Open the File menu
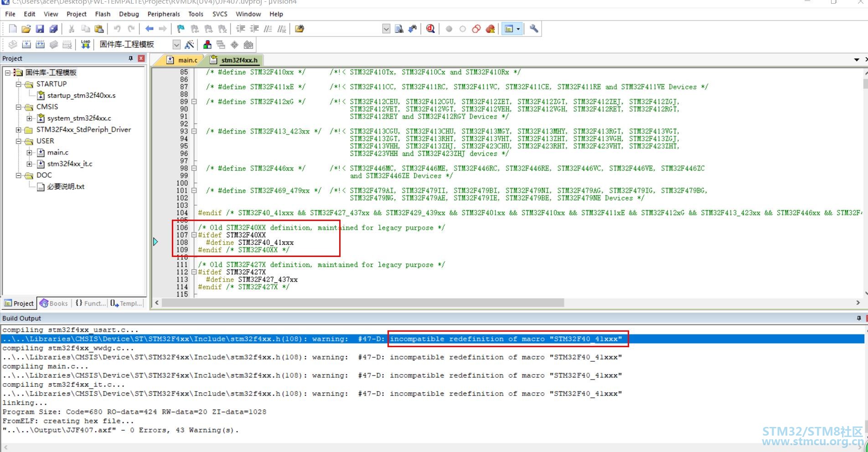Image resolution: width=868 pixels, height=452 pixels. click(x=10, y=14)
